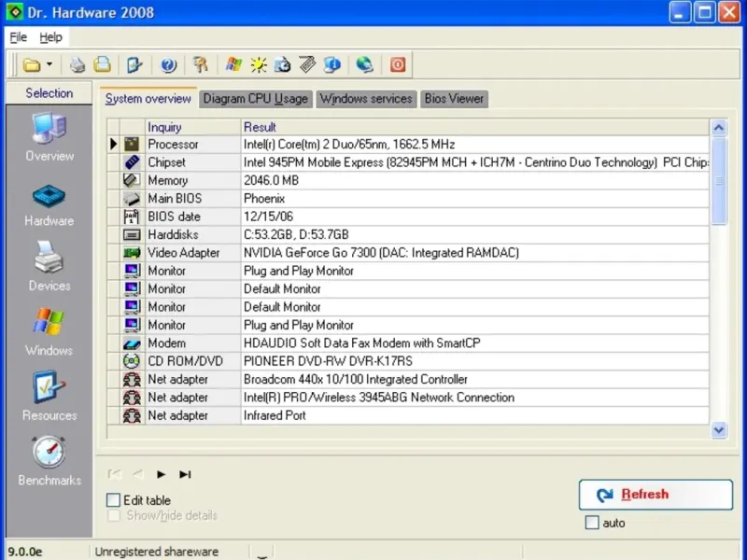The height and width of the screenshot is (560, 747).
Task: Click the Intel 945PM Mobile Express chipset cell
Action: click(475, 162)
